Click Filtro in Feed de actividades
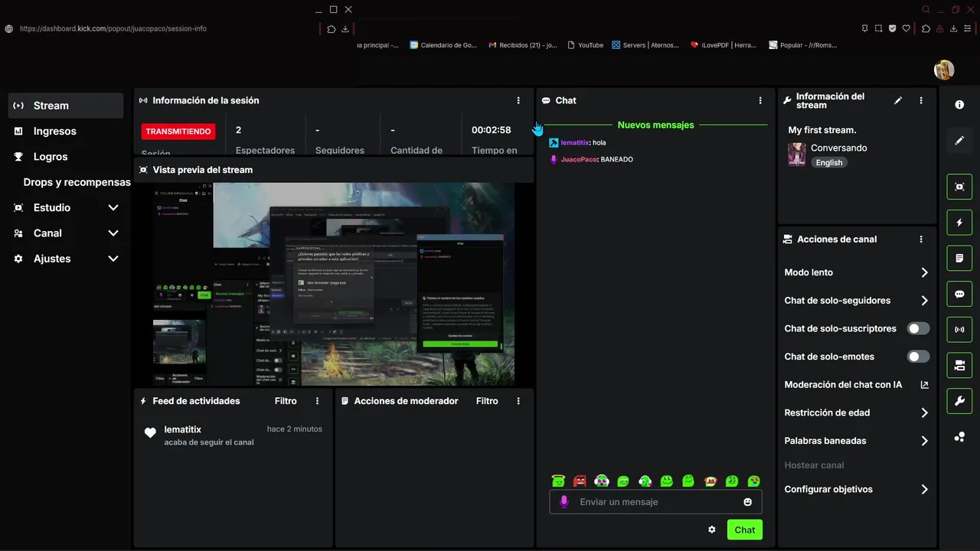The width and height of the screenshot is (980, 551). pyautogui.click(x=286, y=401)
